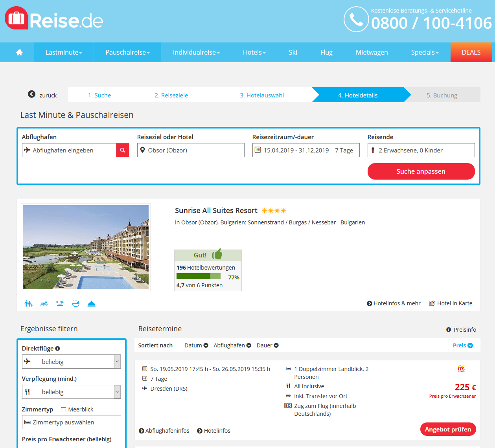Click the Abflughafen eingeben input field
The height and width of the screenshot is (448, 495).
point(69,150)
